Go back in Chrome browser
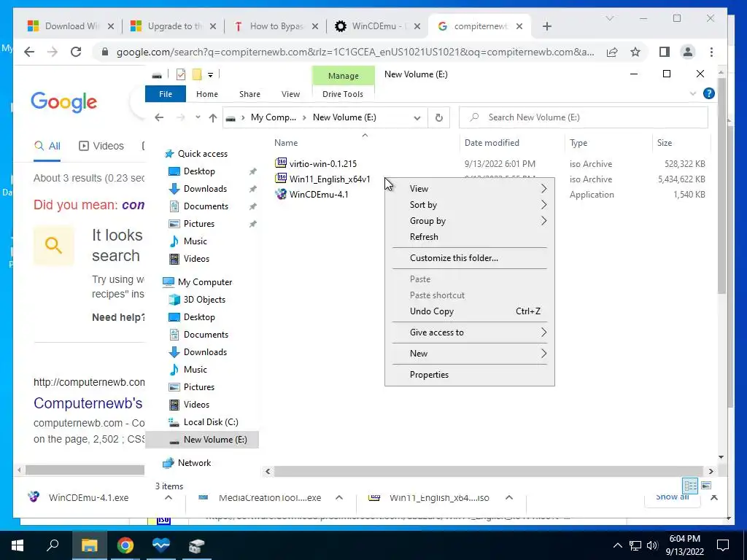 click(x=29, y=52)
